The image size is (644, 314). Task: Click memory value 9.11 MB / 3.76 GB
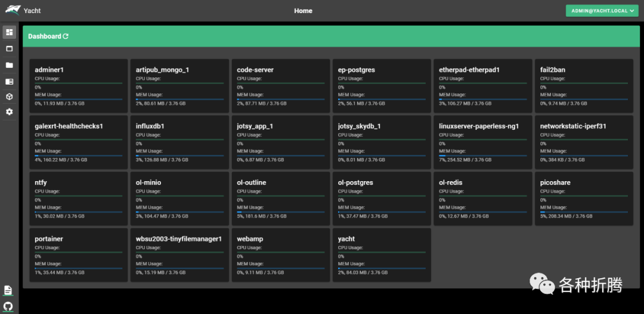pyautogui.click(x=265, y=272)
